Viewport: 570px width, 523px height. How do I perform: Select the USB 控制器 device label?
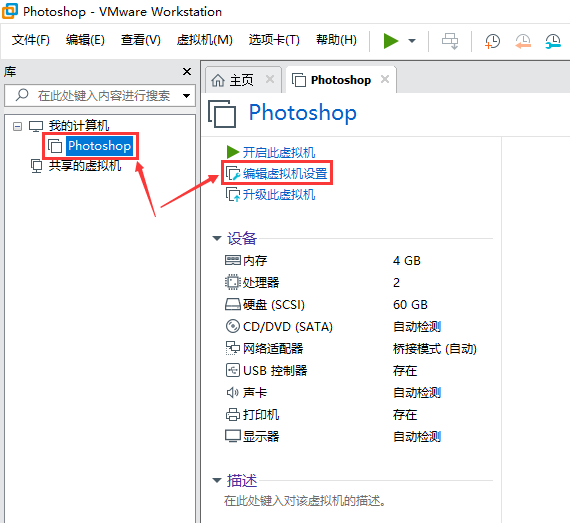pos(275,371)
